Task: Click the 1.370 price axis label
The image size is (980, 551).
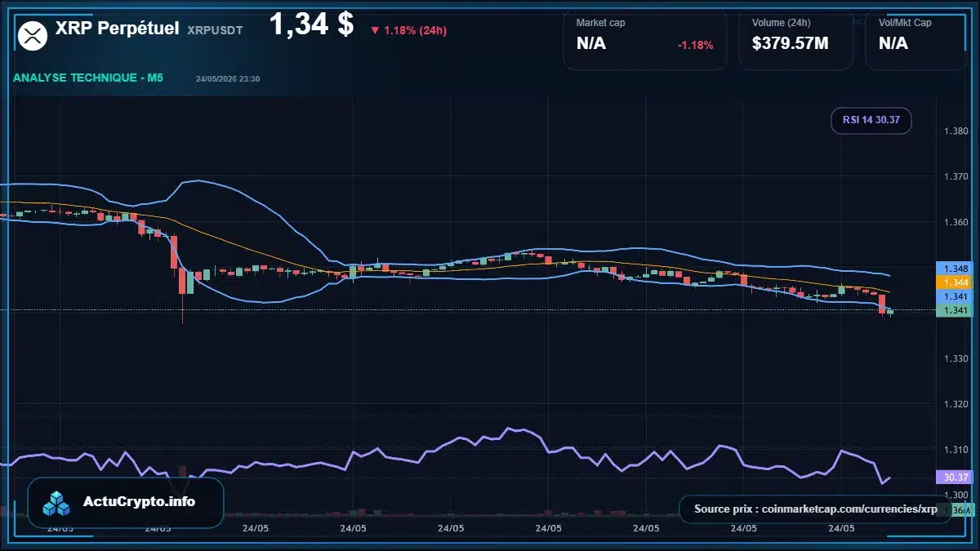Action: (x=955, y=176)
